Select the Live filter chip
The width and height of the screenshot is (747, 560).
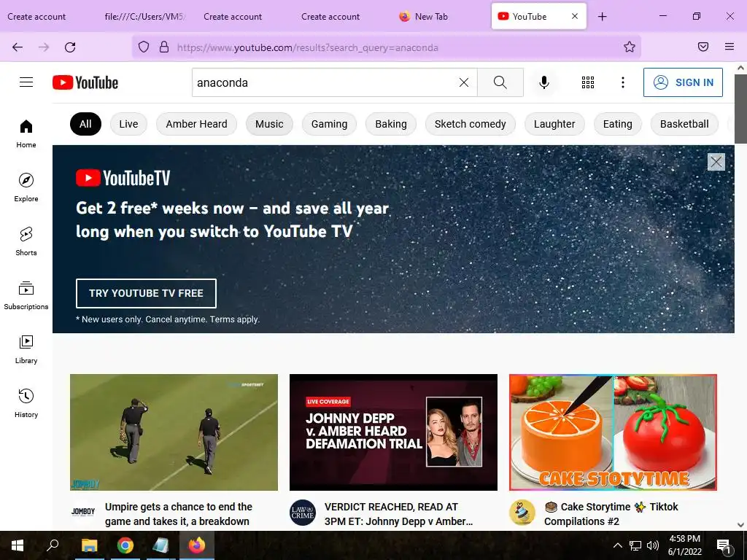coord(128,124)
